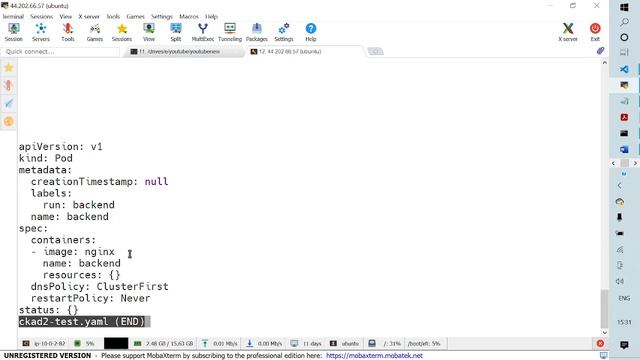Click the red close icon in status bar
This screenshot has width=640, height=360.
pyautogui.click(x=600, y=343)
